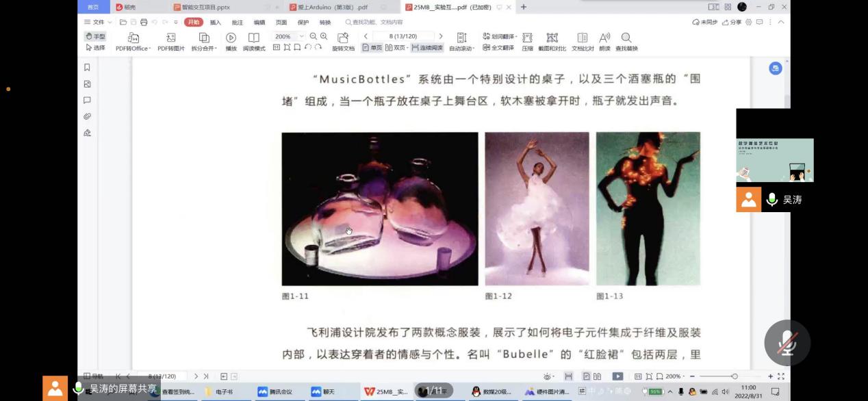Open the attachments paperclip panel
Viewport: 868px width, 401px height.
click(87, 116)
